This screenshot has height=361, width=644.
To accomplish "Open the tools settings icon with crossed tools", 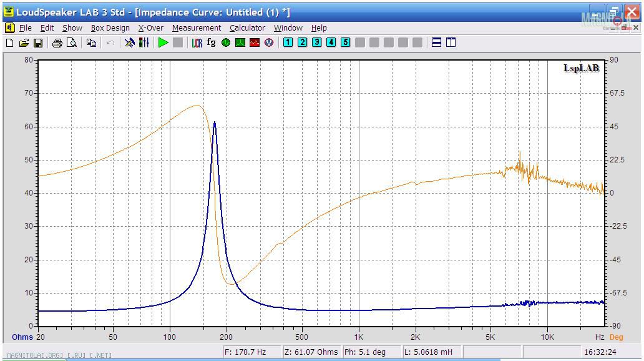I will (x=130, y=42).
